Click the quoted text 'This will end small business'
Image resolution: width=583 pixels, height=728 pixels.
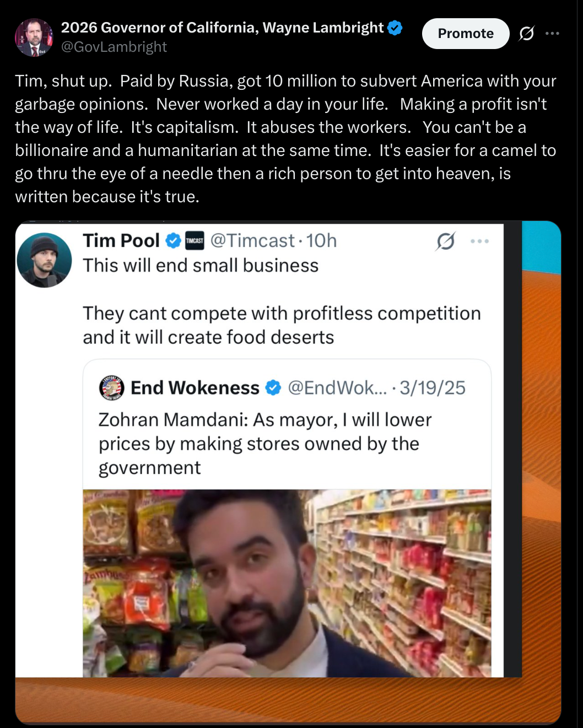[x=201, y=266]
